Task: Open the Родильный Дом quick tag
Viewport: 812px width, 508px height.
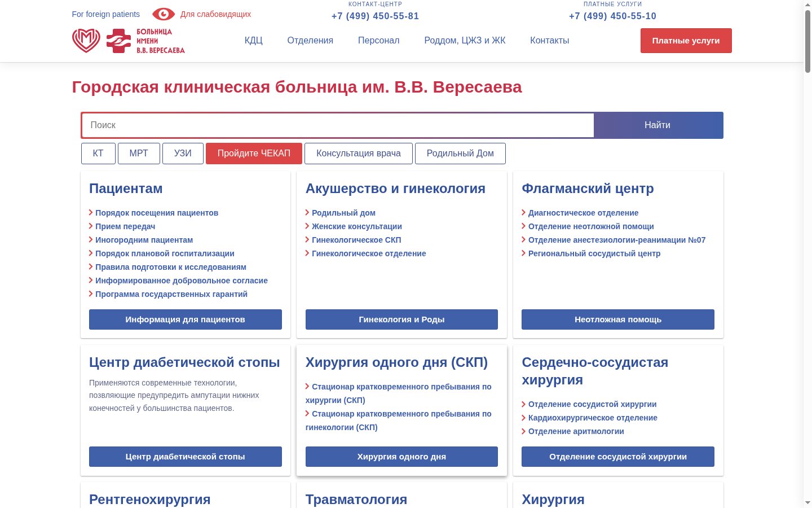Action: tap(460, 154)
